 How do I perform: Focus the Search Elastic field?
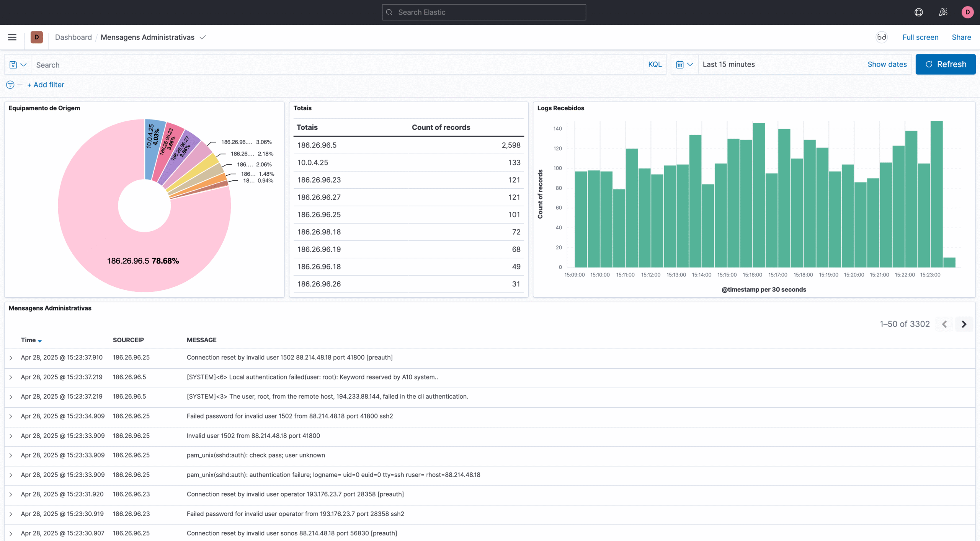pos(484,12)
